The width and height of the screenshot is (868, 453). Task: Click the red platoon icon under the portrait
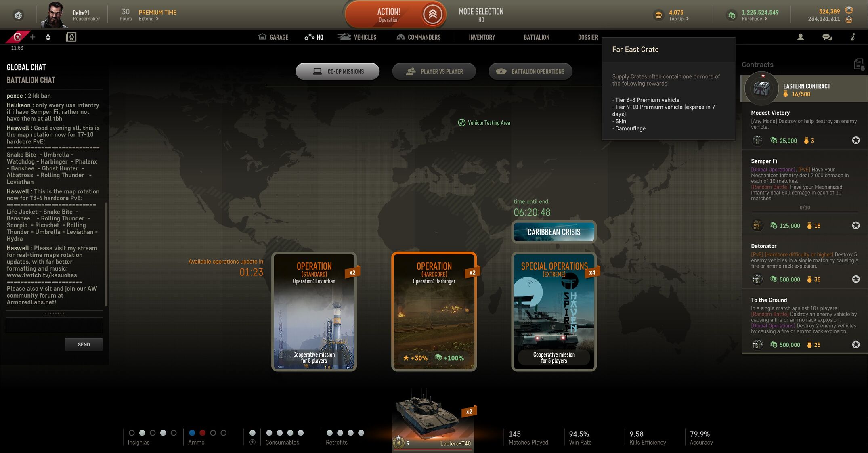coord(17,37)
